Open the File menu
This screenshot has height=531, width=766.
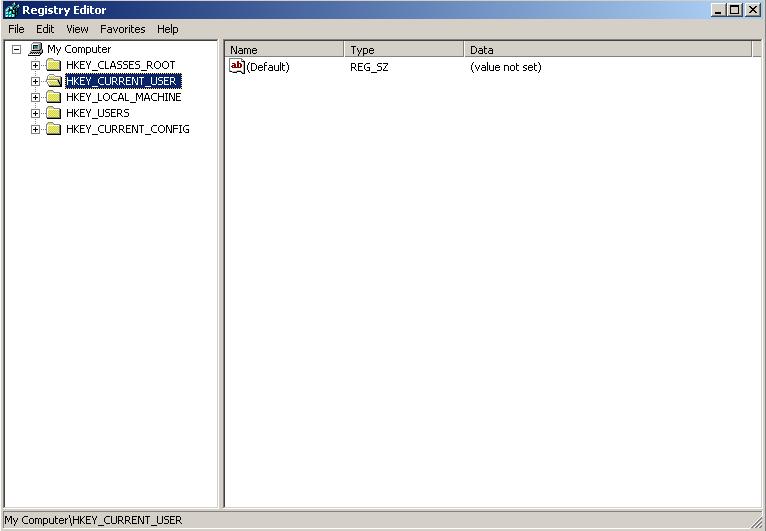pos(16,29)
